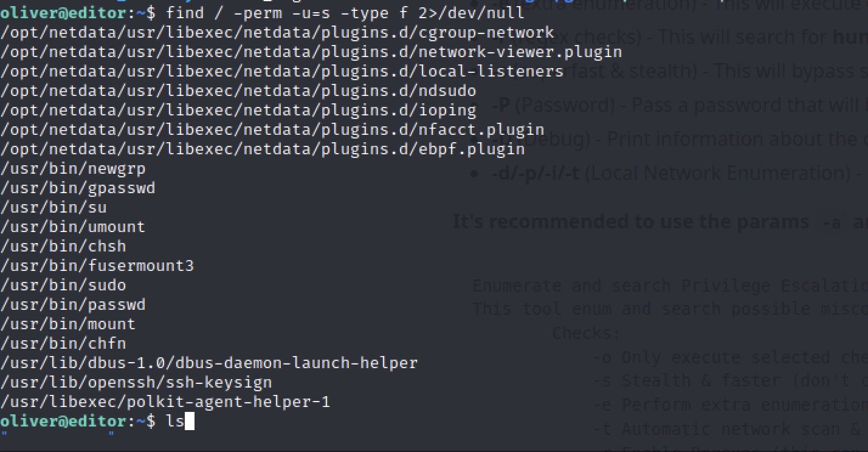
Task: Click the /usr/bin/gpasswd output line
Action: [78, 188]
